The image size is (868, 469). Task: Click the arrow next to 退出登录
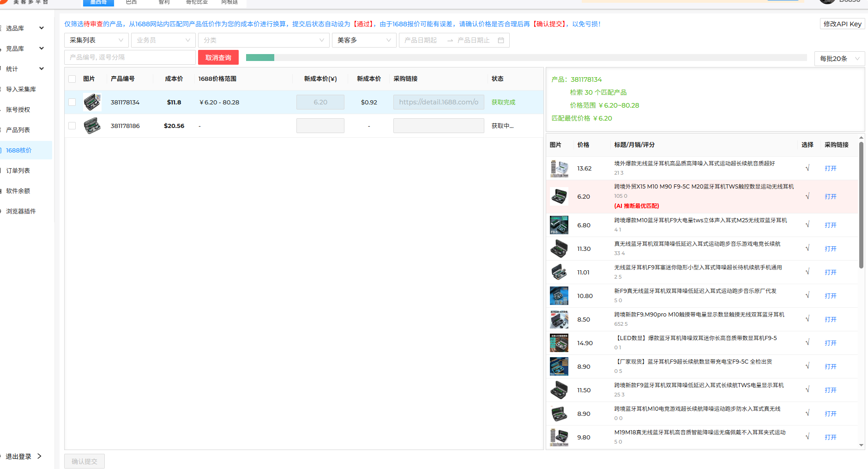coord(39,456)
